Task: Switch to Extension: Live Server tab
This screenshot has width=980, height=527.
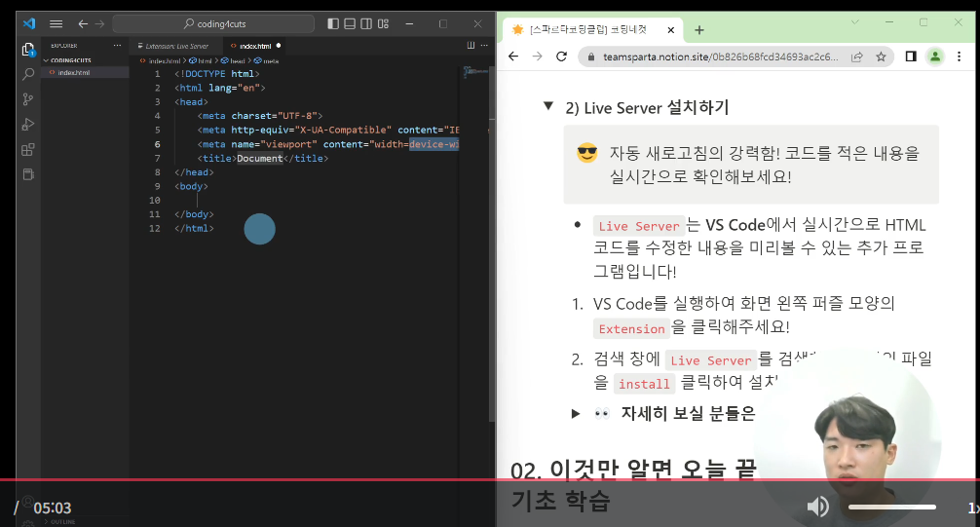Action: [175, 46]
